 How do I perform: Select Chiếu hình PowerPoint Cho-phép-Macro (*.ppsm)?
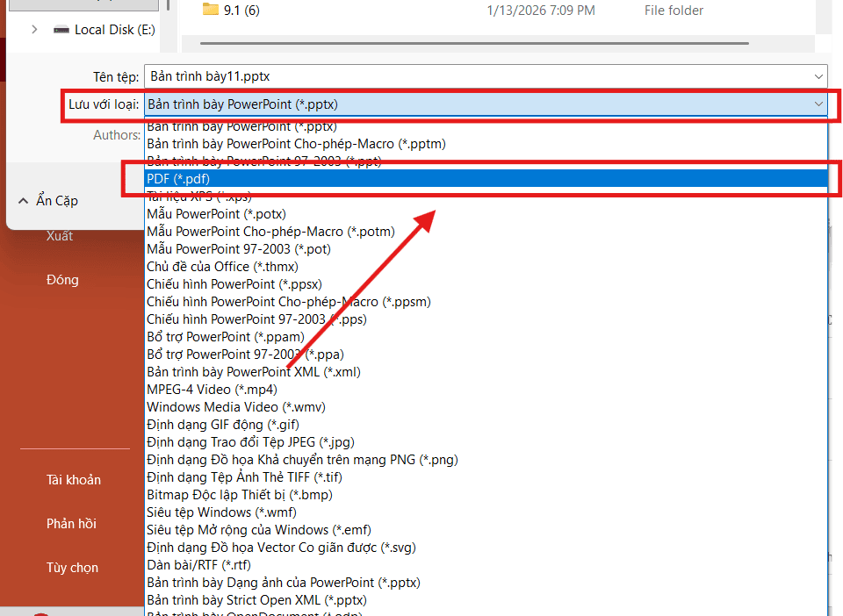(486, 302)
